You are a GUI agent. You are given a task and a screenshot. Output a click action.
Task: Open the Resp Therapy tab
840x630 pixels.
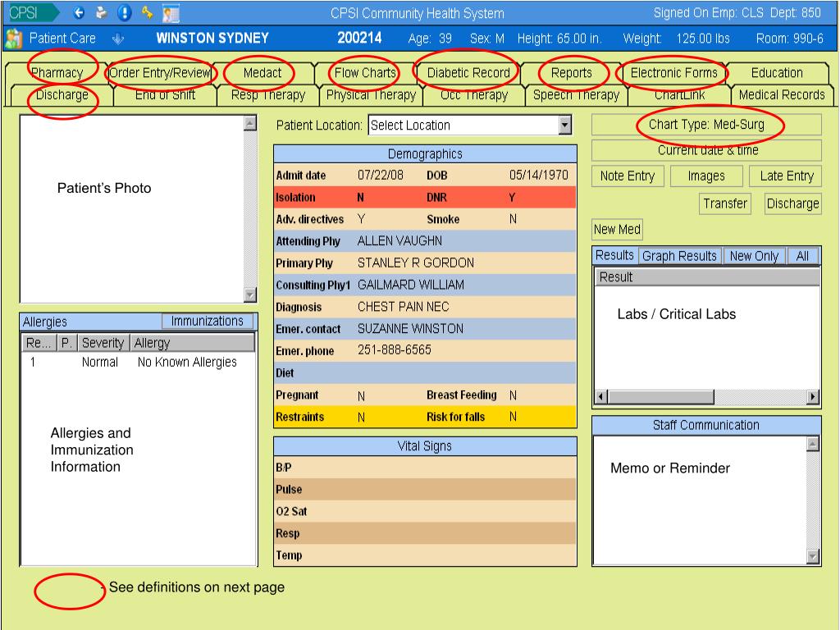point(268,95)
